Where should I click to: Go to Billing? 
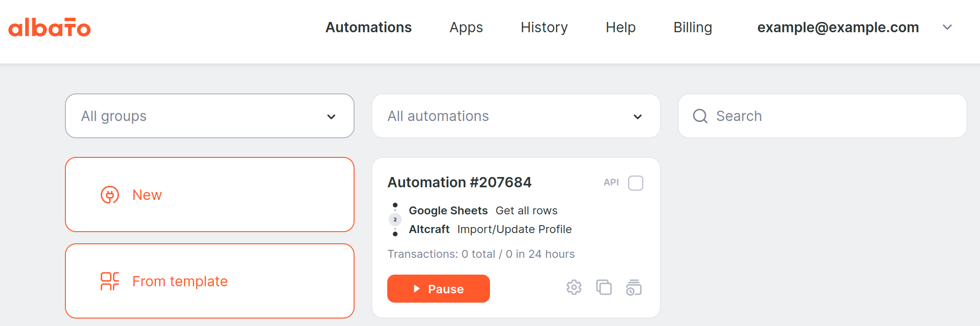click(693, 28)
